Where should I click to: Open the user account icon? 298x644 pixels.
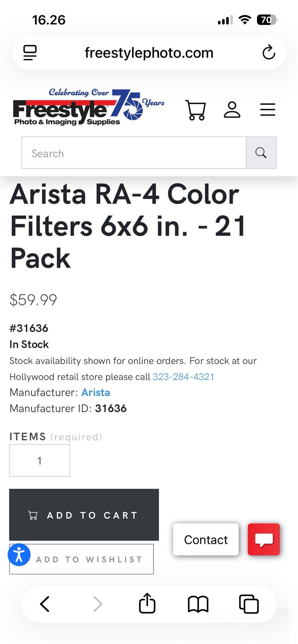tap(232, 110)
